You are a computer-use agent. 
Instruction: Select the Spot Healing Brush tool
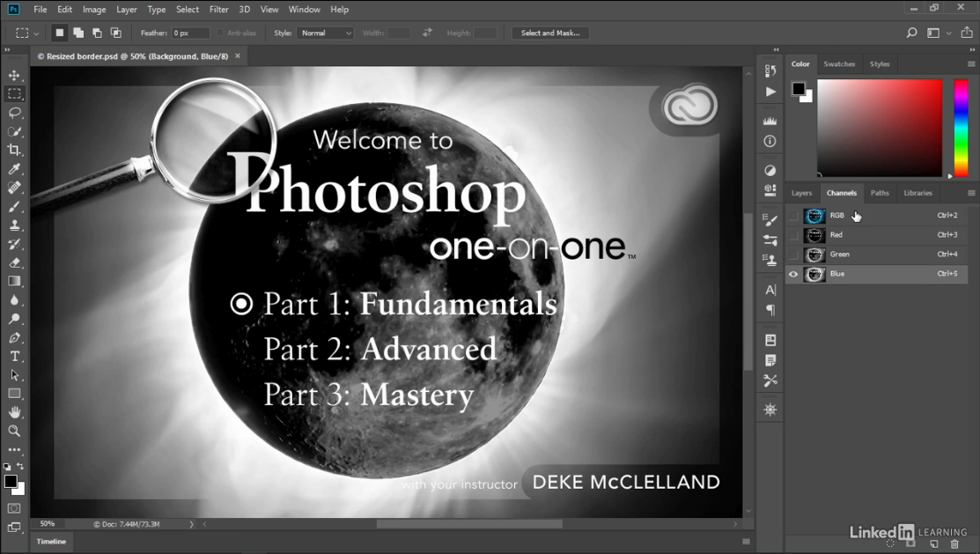tap(14, 188)
